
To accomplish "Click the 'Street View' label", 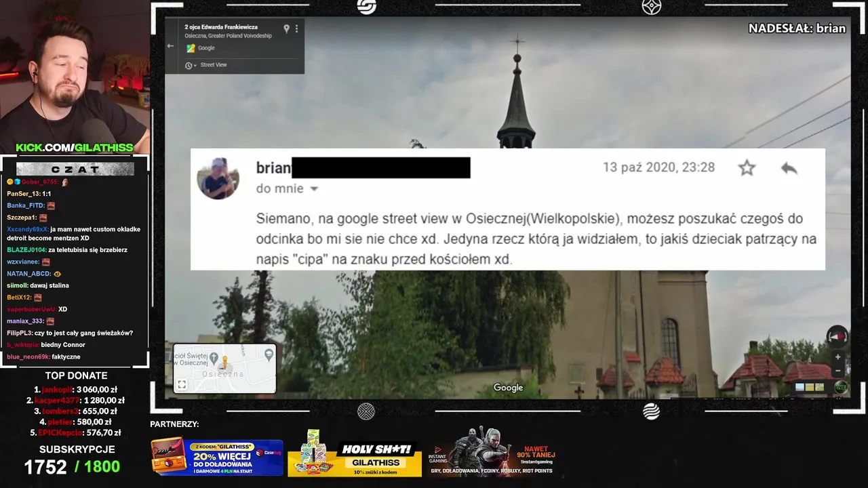I will (214, 65).
